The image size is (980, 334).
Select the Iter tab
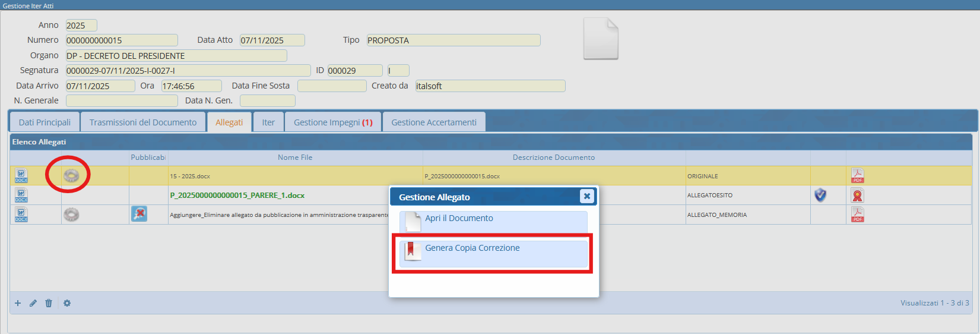coord(268,122)
